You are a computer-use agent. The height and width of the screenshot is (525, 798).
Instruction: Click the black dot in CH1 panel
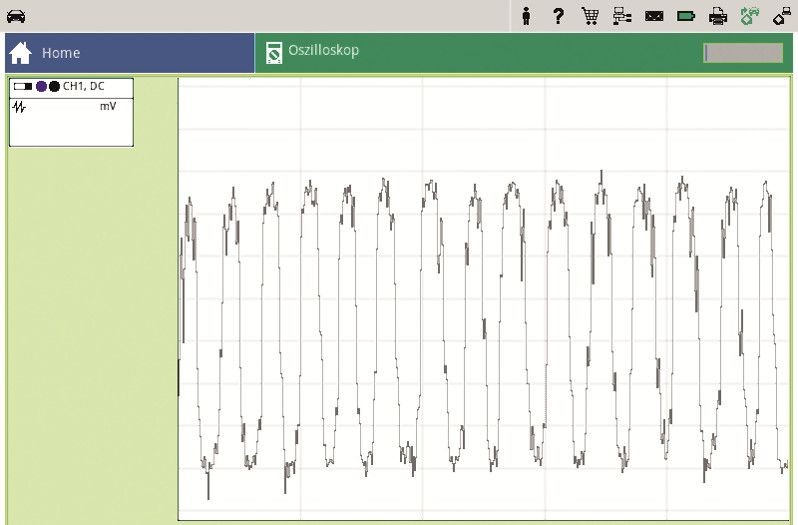[54, 87]
